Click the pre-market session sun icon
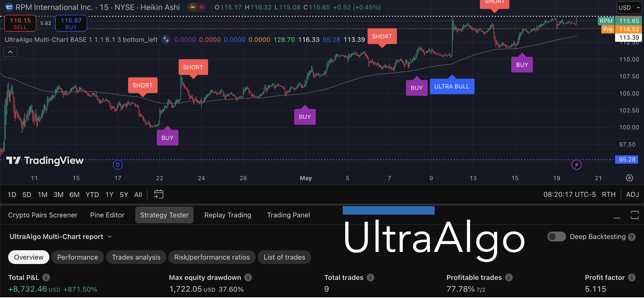 tap(193, 7)
